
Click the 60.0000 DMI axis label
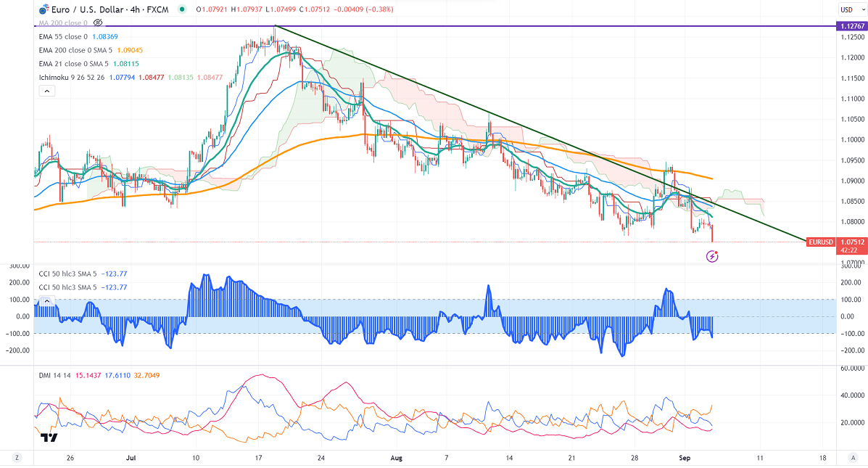[853, 369]
